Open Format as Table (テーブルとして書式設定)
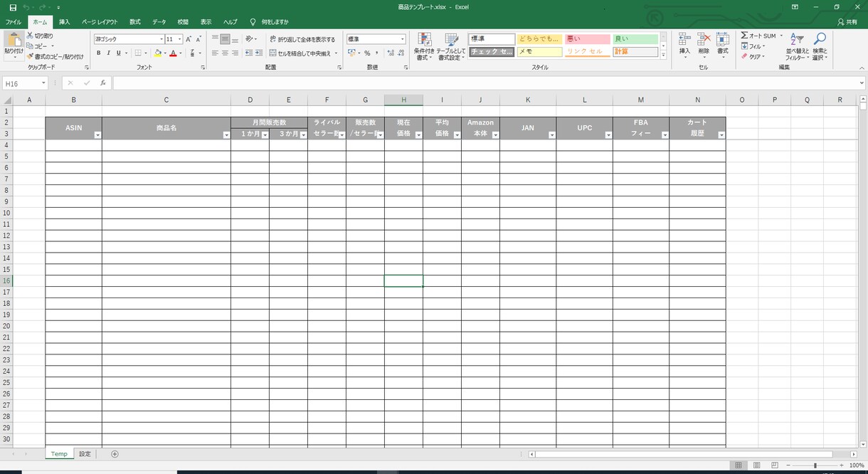 coord(451,46)
